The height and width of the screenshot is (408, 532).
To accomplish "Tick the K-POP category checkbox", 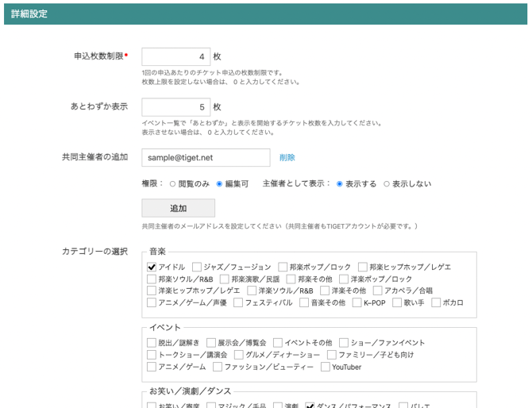I will [x=357, y=302].
